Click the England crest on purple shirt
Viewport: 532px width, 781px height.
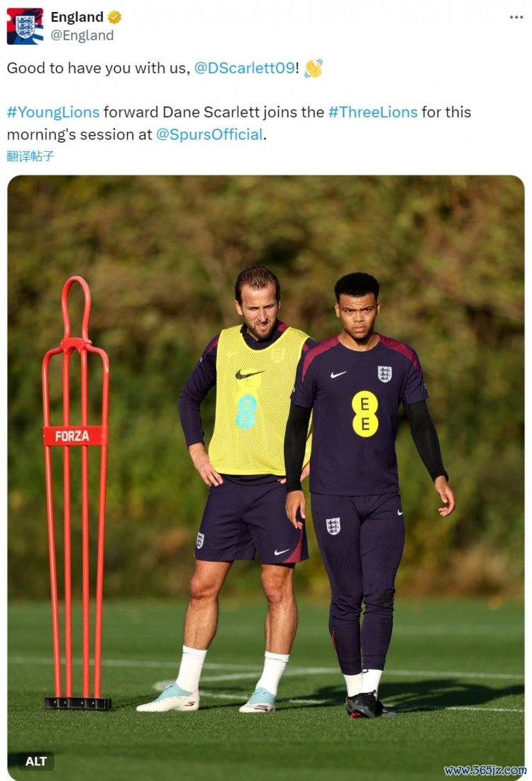(384, 373)
